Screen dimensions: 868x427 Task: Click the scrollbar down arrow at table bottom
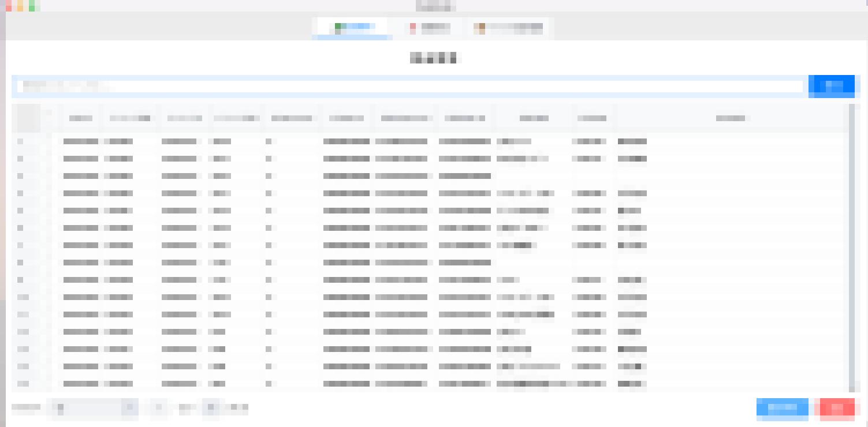[x=851, y=389]
